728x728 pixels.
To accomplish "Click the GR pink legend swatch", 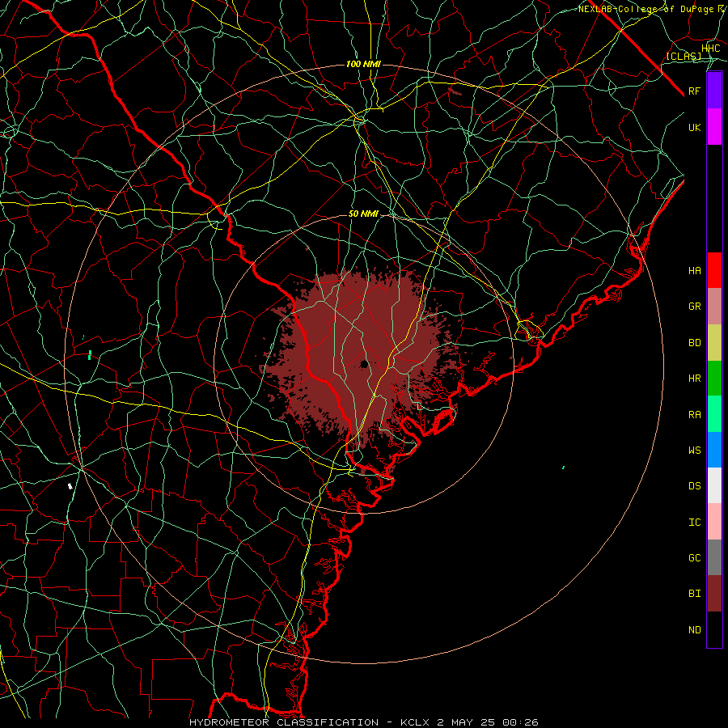I will [x=714, y=306].
